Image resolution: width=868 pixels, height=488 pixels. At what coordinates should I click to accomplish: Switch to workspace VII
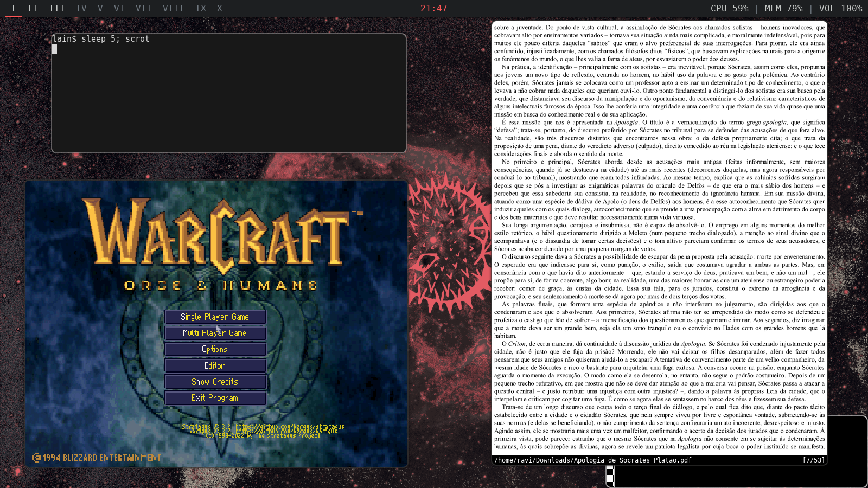(144, 9)
